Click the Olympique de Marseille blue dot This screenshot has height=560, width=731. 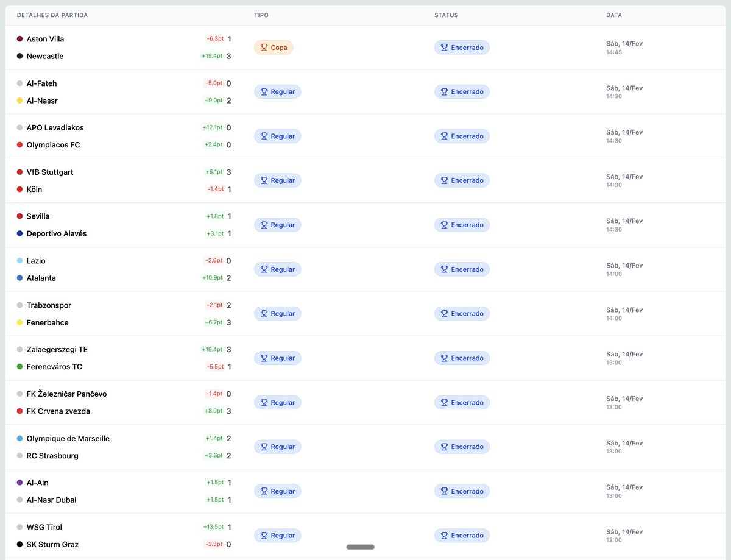[x=20, y=438]
